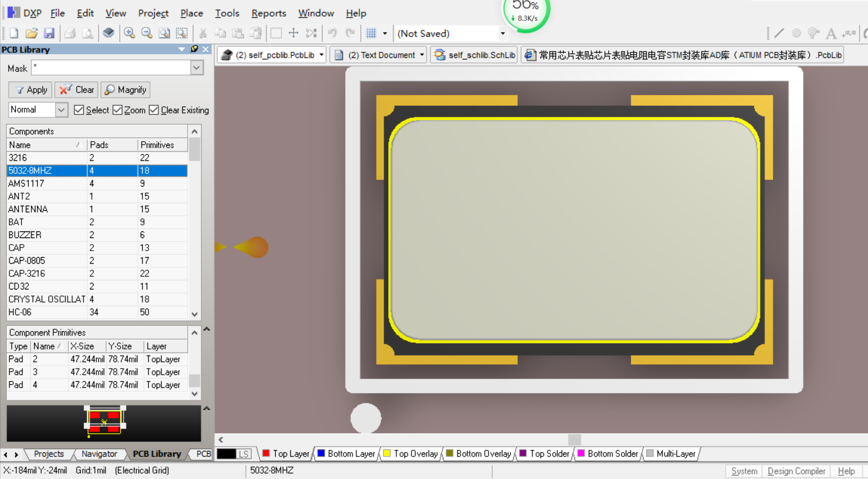Collapse the preview pane arrow

tap(207, 408)
